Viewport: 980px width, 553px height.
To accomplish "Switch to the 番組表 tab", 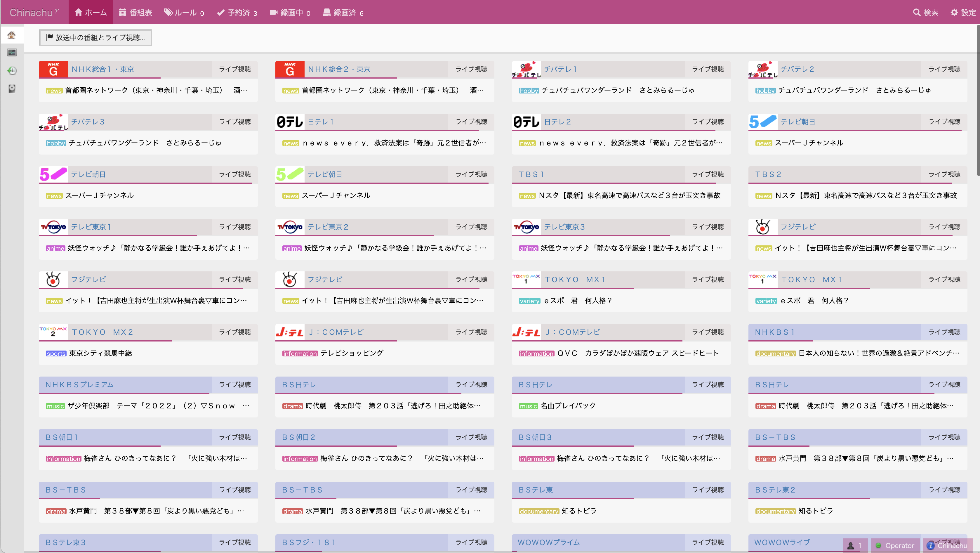I will pyautogui.click(x=135, y=13).
